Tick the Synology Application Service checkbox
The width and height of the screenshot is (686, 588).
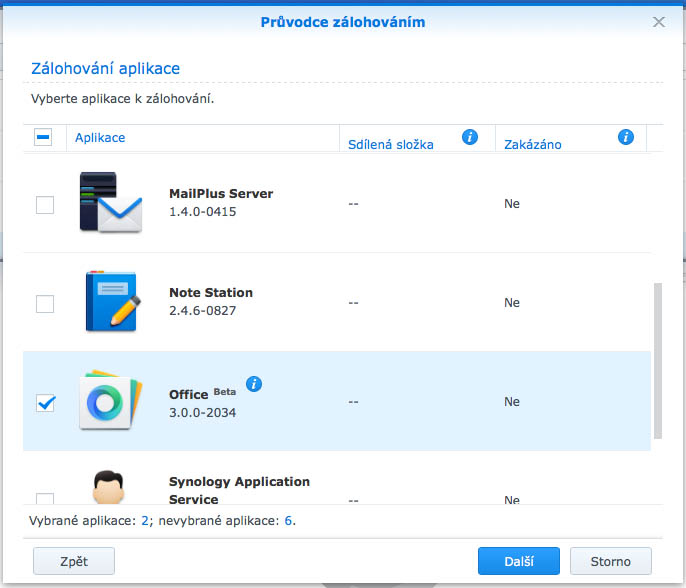[x=45, y=499]
